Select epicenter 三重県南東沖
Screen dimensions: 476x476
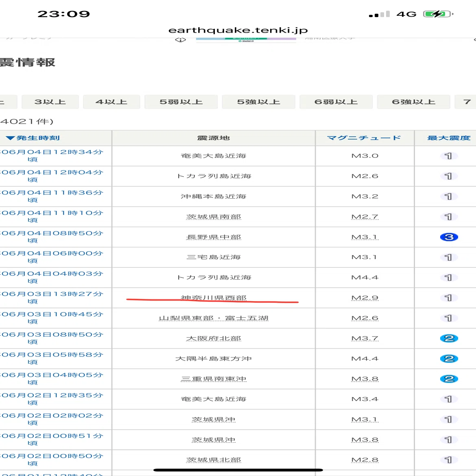[x=214, y=379]
